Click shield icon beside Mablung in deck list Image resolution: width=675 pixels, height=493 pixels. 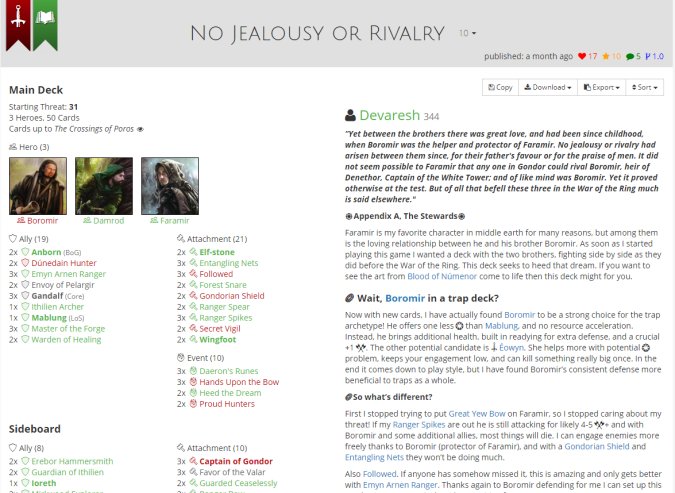25,318
